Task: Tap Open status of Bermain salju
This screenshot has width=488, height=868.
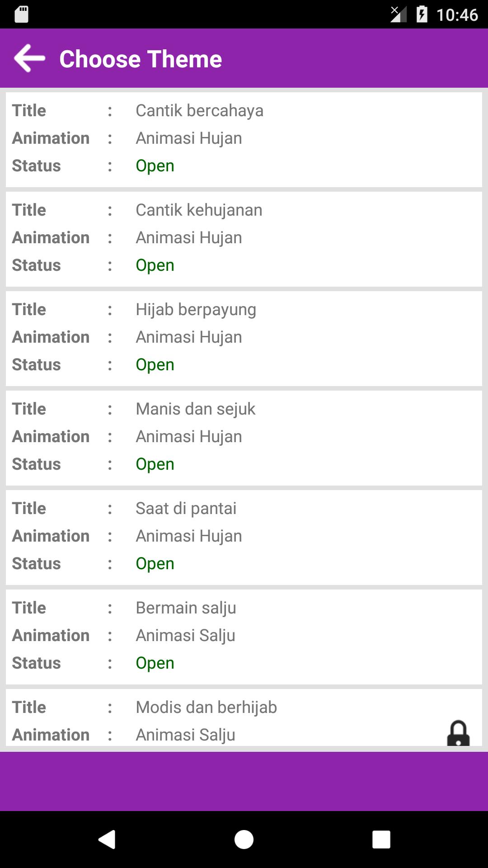Action: tap(155, 663)
